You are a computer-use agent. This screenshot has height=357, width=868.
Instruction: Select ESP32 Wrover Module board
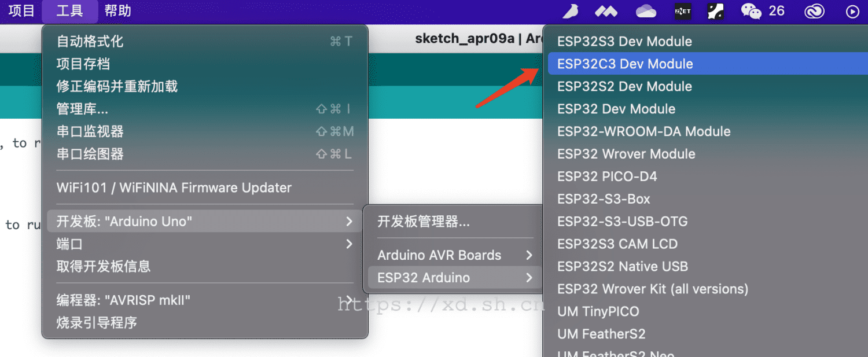(708, 154)
